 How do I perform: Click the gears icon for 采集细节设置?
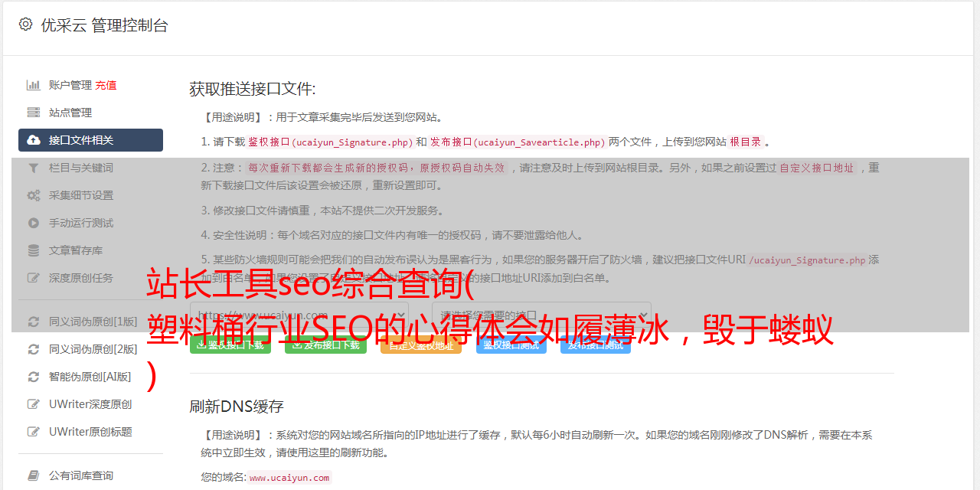[34, 195]
